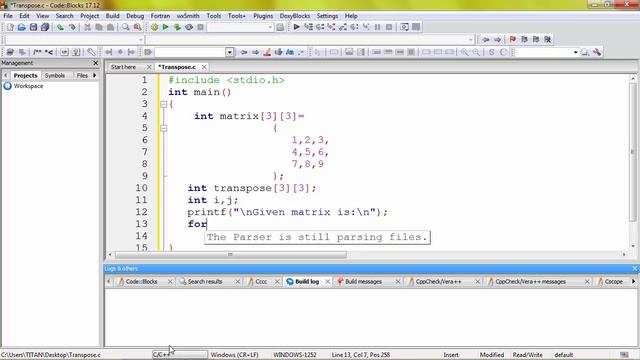Screen dimensions: 640x360
Task: Click the Doxygen block comment icon
Action: coord(37,52)
